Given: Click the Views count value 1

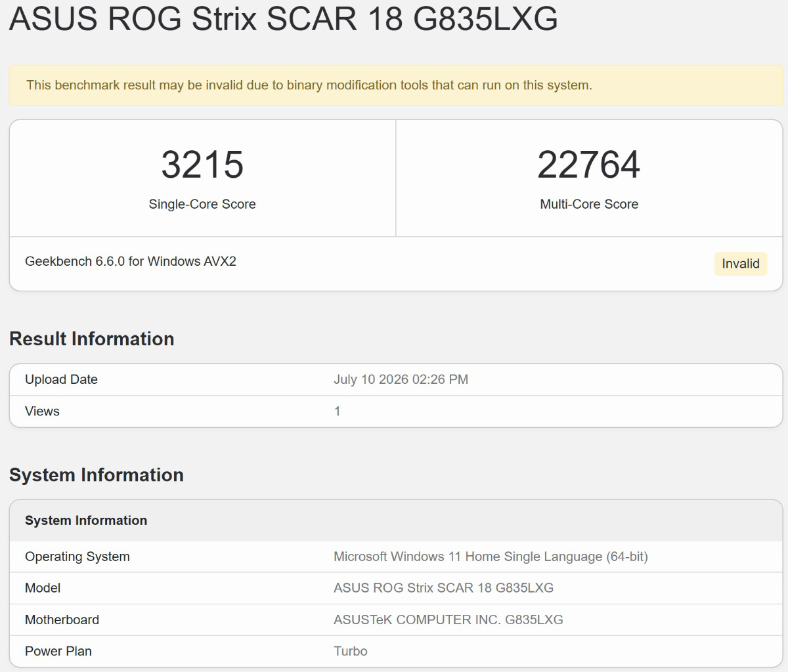Looking at the screenshot, I should pyautogui.click(x=338, y=411).
